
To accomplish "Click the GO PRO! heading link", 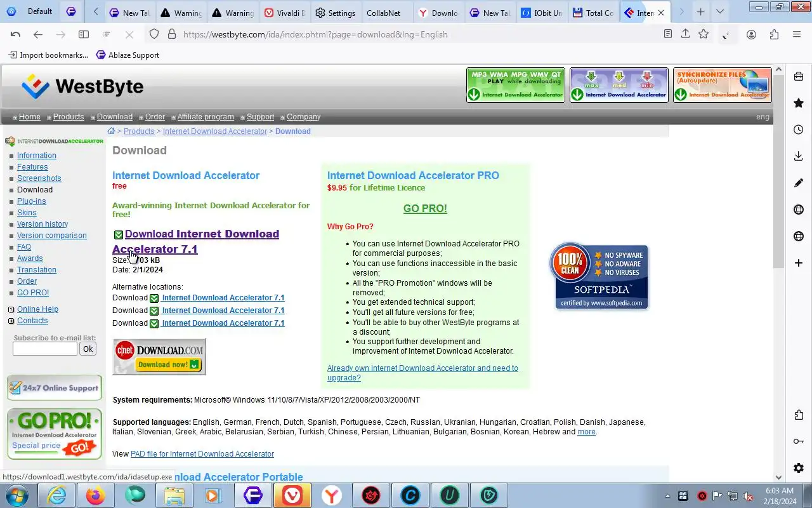I will [x=425, y=208].
